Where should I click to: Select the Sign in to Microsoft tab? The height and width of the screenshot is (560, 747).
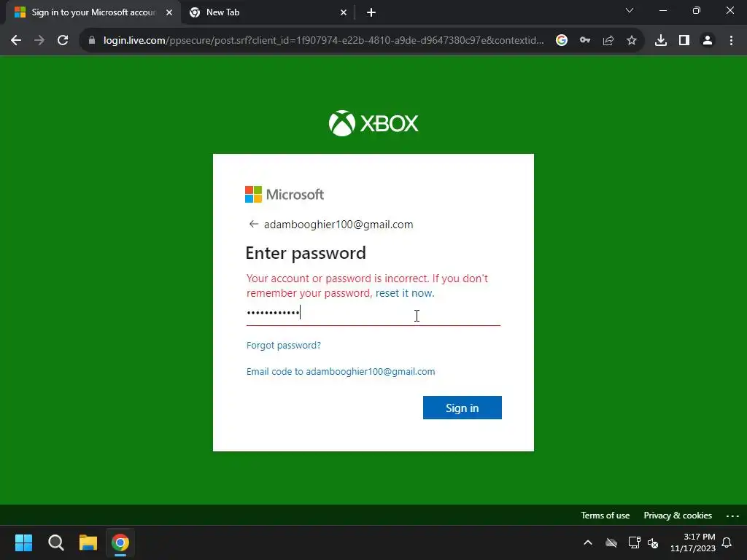(x=93, y=13)
